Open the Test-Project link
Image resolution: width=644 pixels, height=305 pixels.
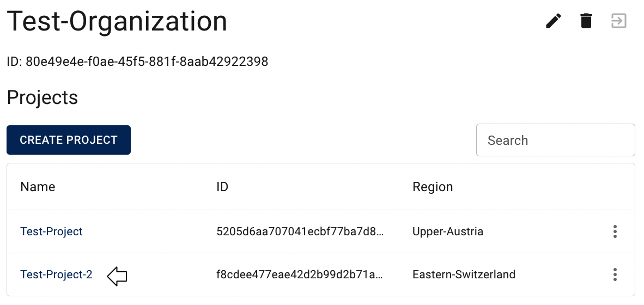tap(51, 231)
